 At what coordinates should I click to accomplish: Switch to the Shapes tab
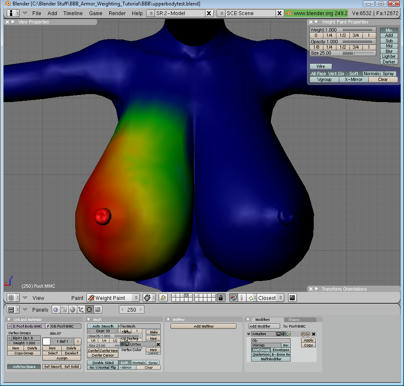(x=299, y=319)
